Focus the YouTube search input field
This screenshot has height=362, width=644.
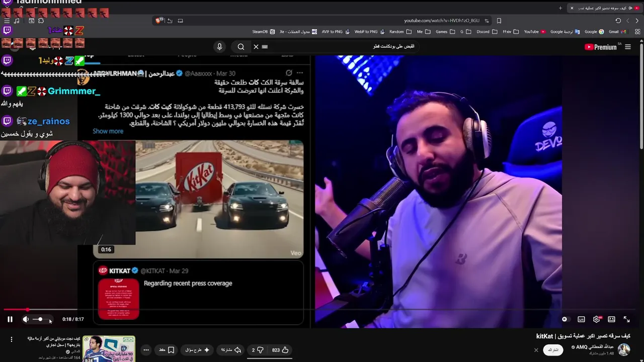(342, 46)
